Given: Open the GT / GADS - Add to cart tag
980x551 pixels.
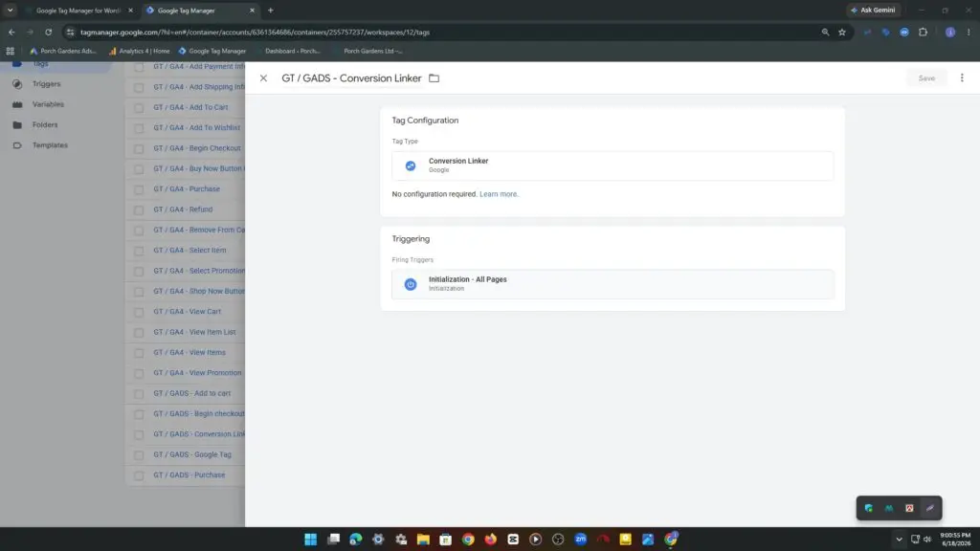Looking at the screenshot, I should tap(191, 393).
